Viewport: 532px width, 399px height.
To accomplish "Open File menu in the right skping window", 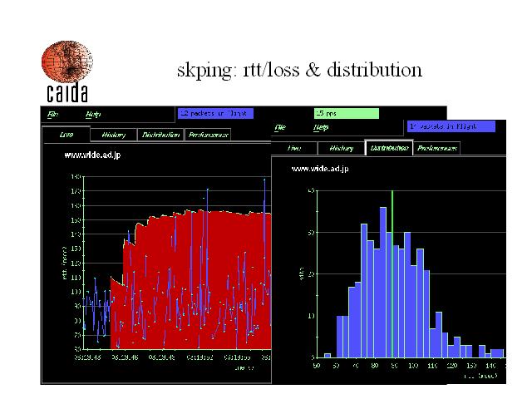I will [280, 128].
